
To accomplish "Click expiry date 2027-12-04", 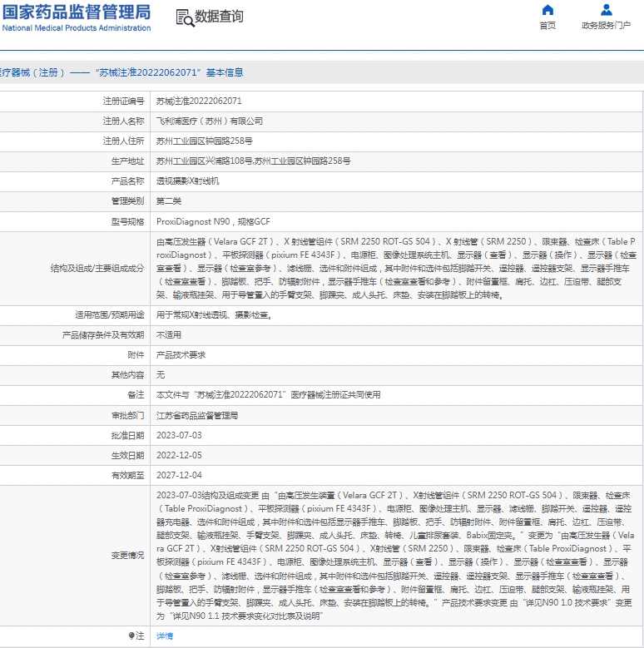I will 179,475.
